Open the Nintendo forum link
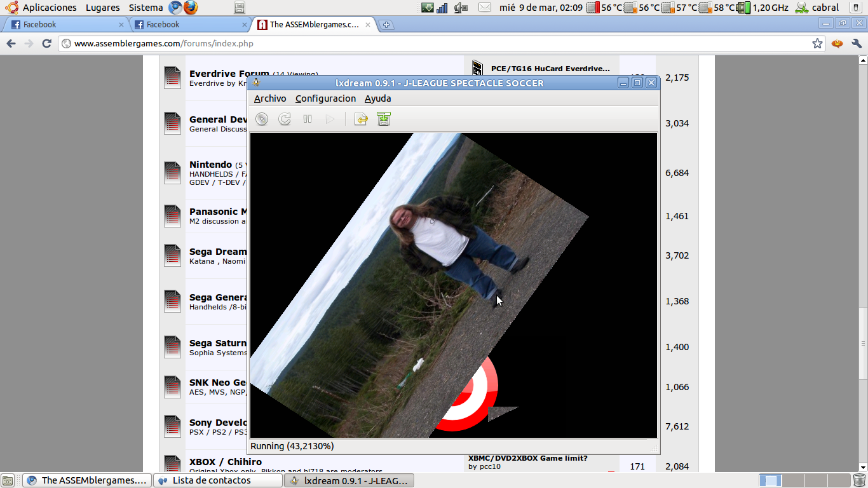 point(210,165)
